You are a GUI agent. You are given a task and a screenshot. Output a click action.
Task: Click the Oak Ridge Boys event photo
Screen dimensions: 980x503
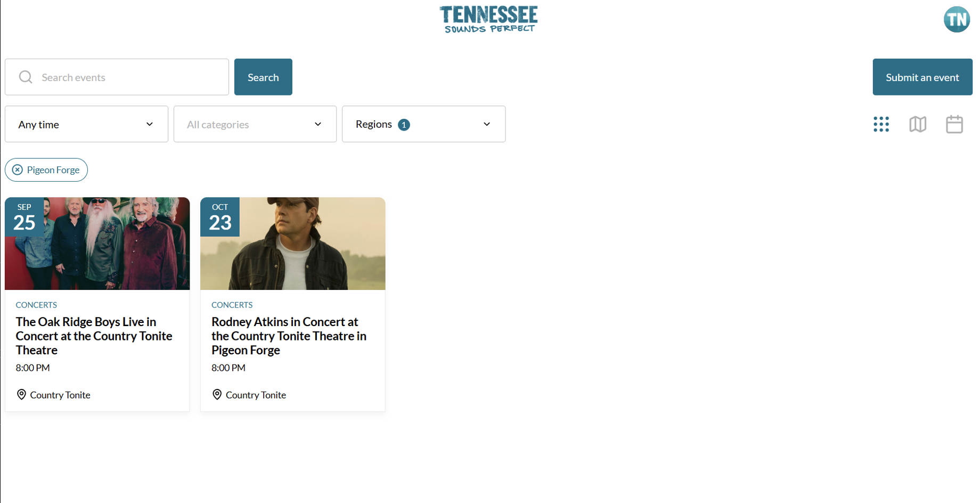(97, 244)
